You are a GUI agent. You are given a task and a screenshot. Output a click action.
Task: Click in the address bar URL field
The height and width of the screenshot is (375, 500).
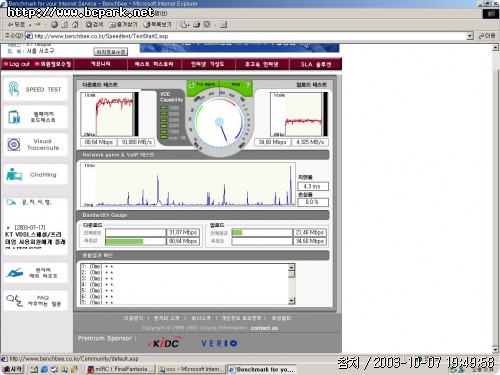(250, 36)
